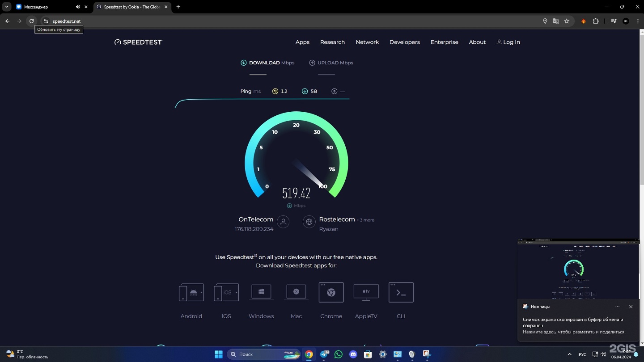Open Discord from the taskbar

[x=353, y=354]
